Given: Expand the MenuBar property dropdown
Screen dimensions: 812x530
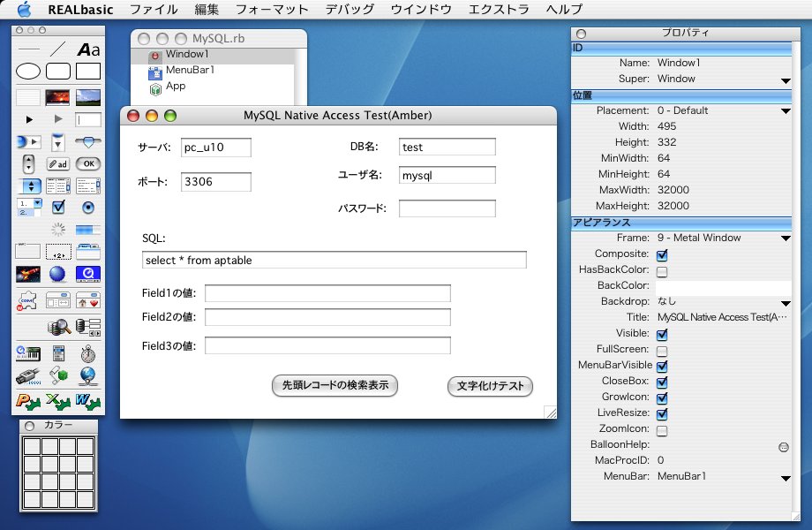Looking at the screenshot, I should 786,478.
